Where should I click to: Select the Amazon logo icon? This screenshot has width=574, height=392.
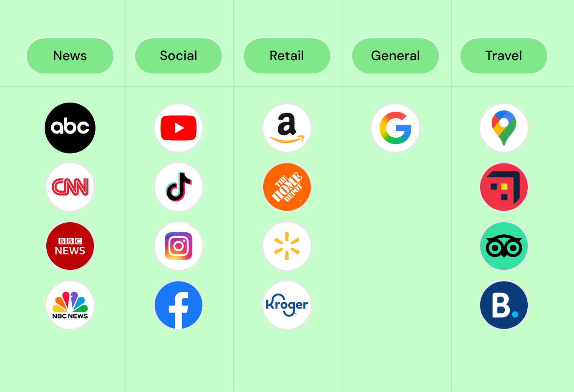[x=287, y=128]
